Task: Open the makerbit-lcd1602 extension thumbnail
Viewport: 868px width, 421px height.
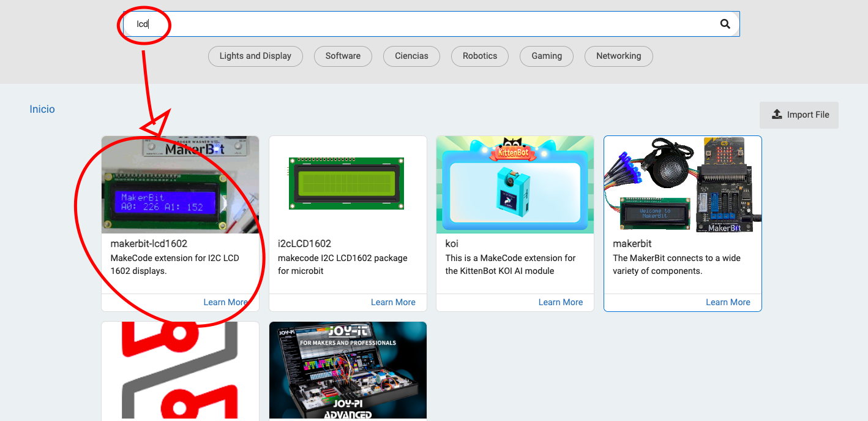Action: point(180,184)
